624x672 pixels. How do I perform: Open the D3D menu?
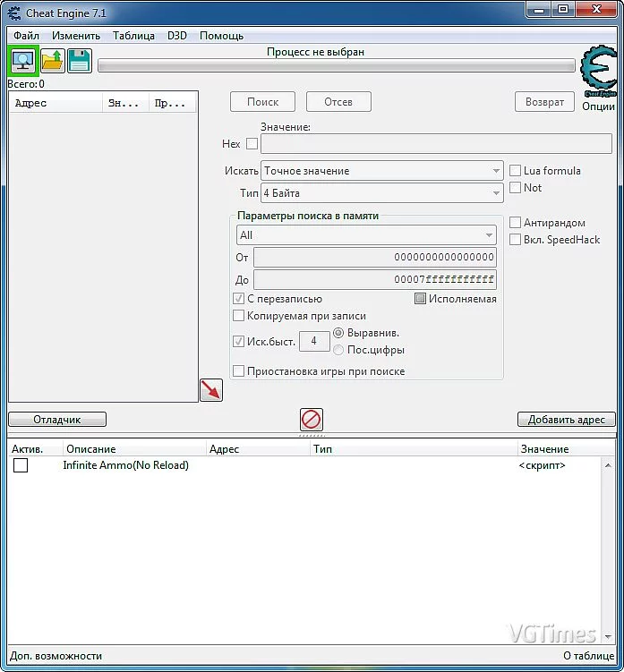point(177,36)
